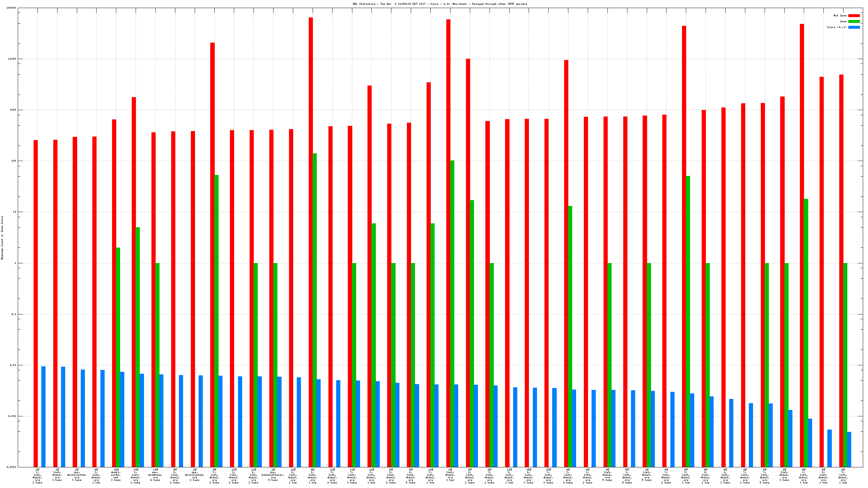Click the red Not Spam legend swatch
The height and width of the screenshot is (488, 868).
[854, 15]
